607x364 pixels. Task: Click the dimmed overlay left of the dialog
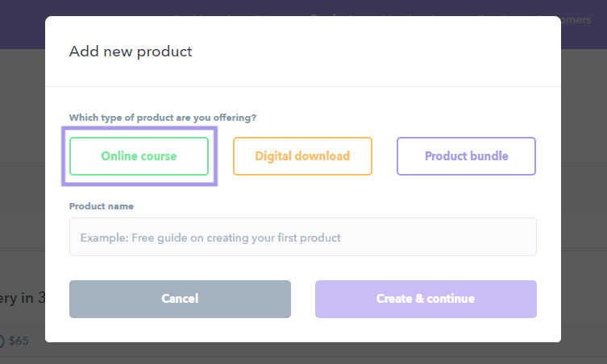point(22,201)
